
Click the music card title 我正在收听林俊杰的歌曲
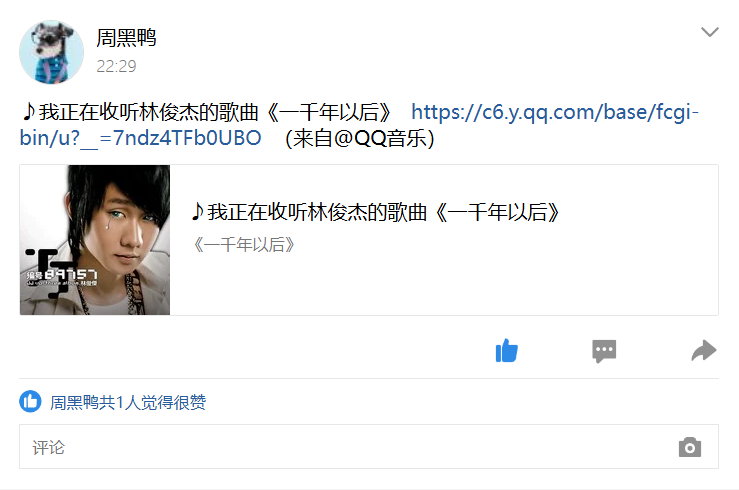tap(317, 212)
